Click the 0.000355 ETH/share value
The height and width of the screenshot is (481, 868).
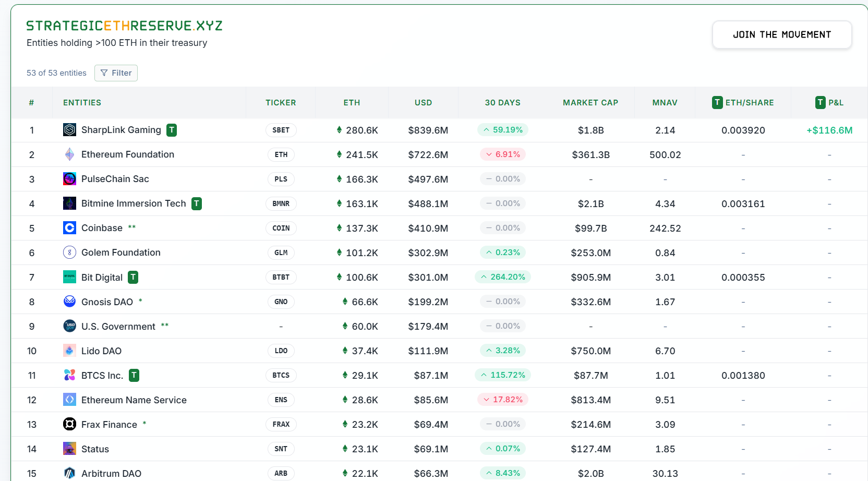click(x=743, y=278)
